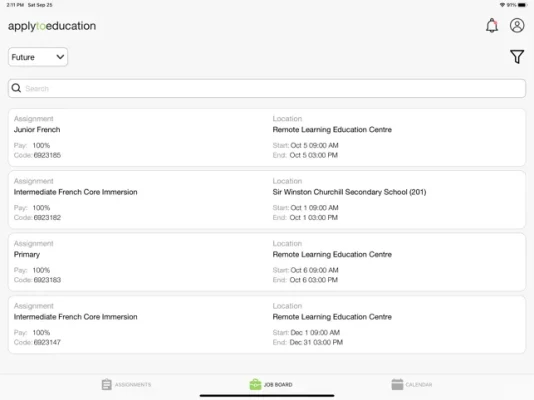Click the applytoeducation logo
534x400 pixels.
point(52,26)
